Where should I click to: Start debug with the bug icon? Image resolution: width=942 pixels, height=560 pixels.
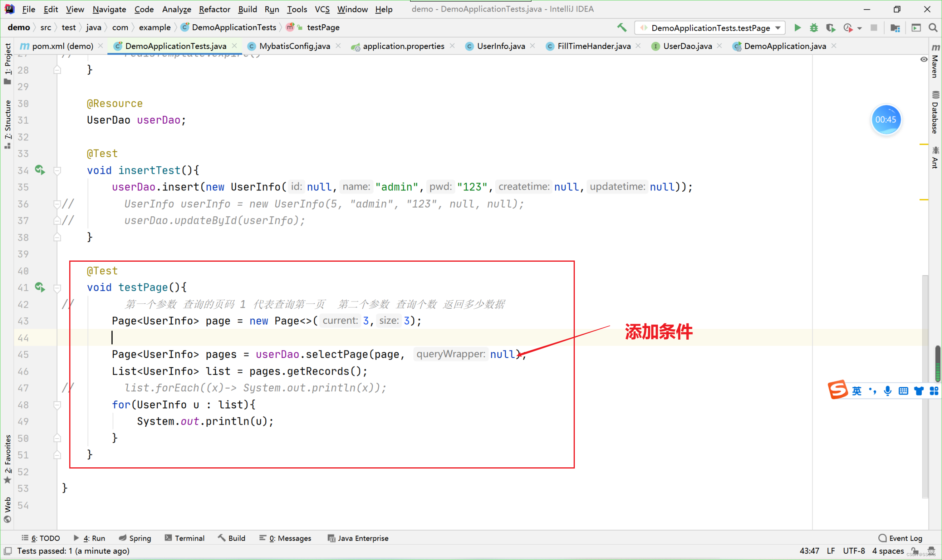[x=814, y=27]
